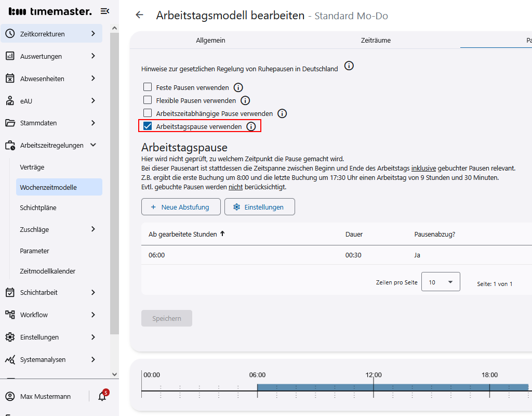Click the back arrow beside page title
The image size is (532, 416).
point(139,15)
